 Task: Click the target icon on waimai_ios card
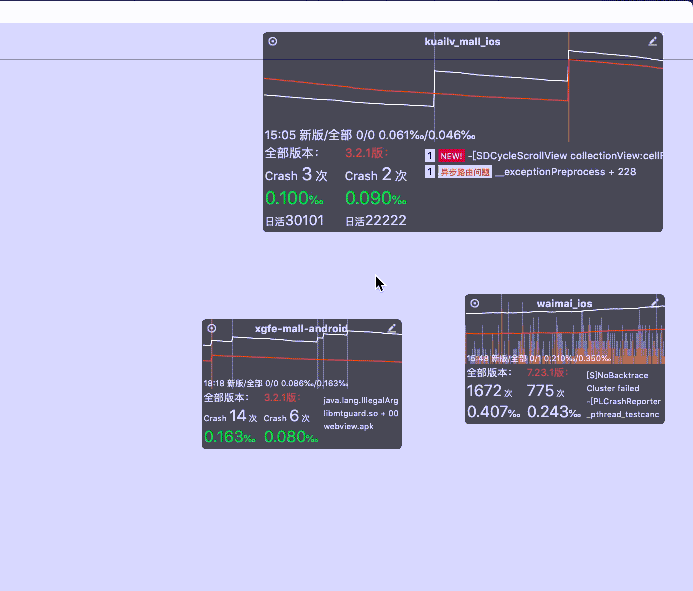click(x=475, y=303)
